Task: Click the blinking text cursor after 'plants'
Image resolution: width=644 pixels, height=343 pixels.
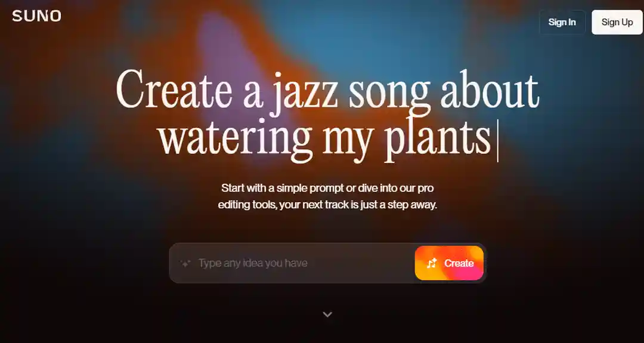Action: [x=498, y=141]
